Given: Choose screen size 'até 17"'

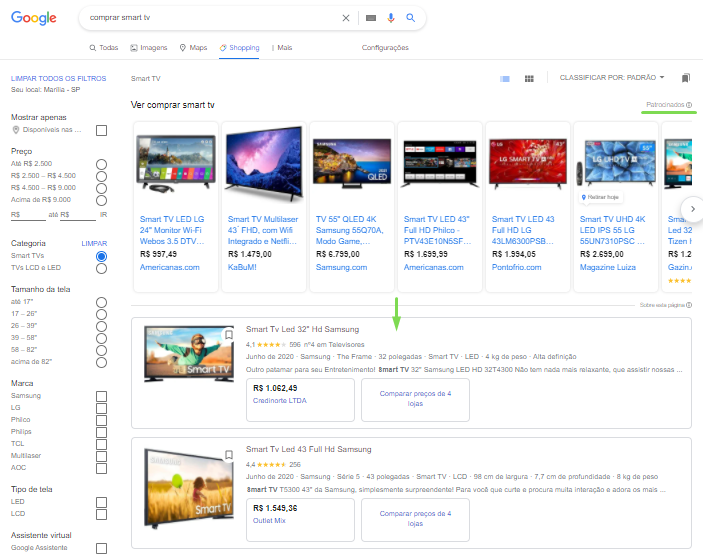Looking at the screenshot, I should (101, 303).
